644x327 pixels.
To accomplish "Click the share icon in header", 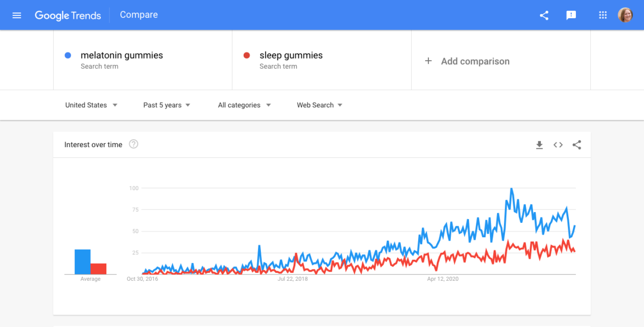I will coord(544,15).
